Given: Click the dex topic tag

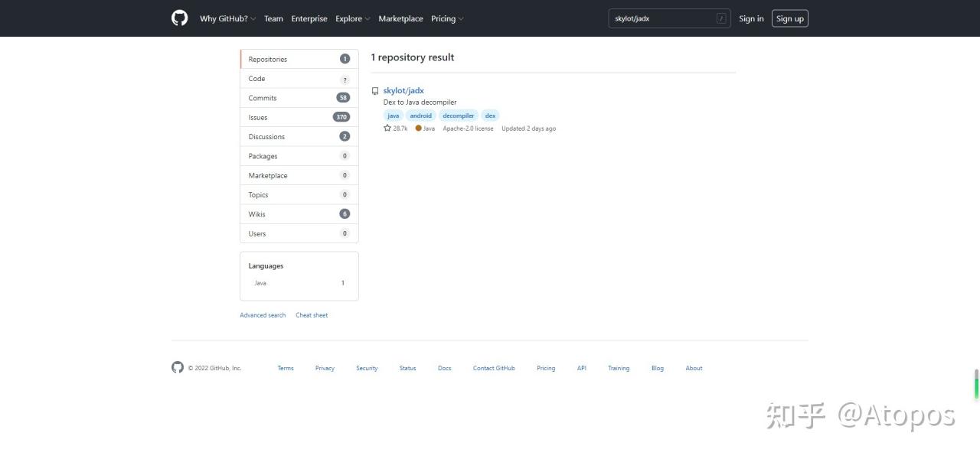Looking at the screenshot, I should [x=490, y=116].
